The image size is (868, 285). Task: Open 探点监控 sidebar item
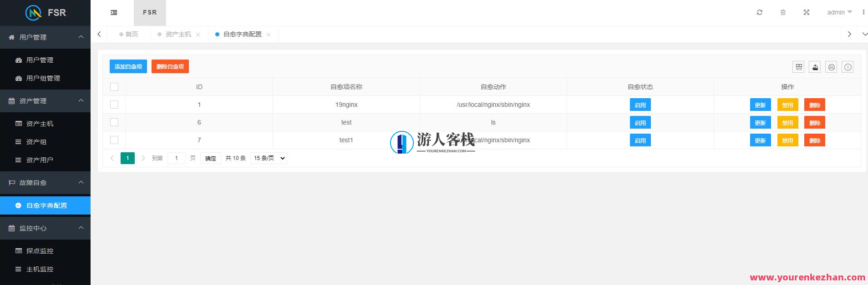point(46,251)
